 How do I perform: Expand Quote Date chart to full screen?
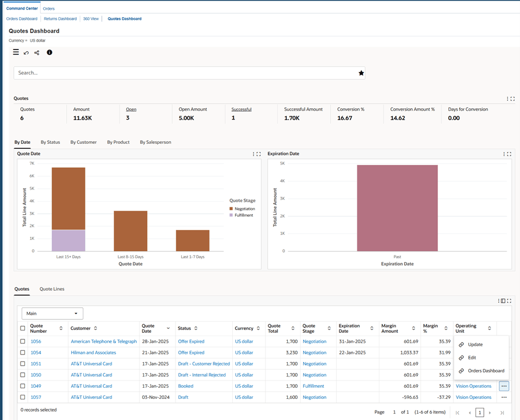coord(259,154)
